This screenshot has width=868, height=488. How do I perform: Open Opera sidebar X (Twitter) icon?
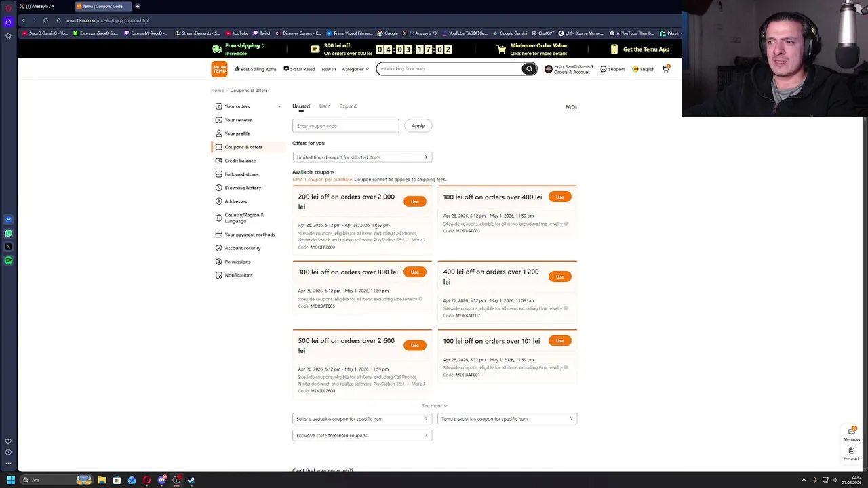[x=8, y=247]
